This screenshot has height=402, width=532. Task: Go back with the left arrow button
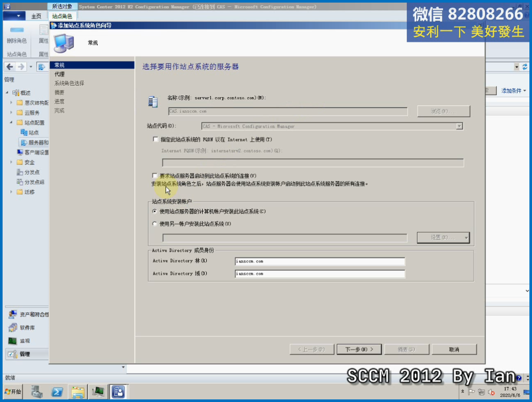tap(10, 67)
